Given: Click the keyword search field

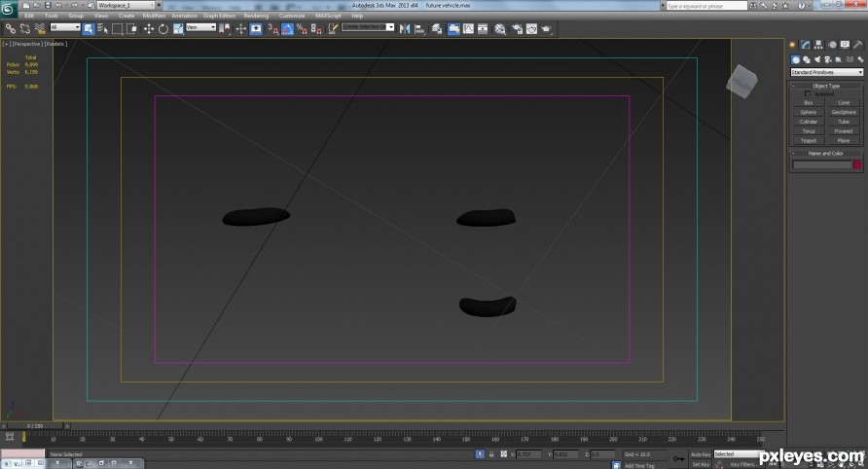Looking at the screenshot, I should [706, 6].
